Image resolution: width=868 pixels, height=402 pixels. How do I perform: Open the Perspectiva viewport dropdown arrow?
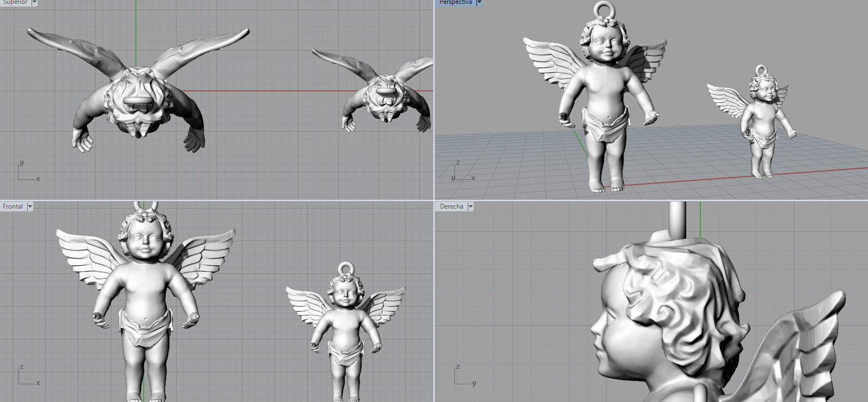click(x=479, y=2)
